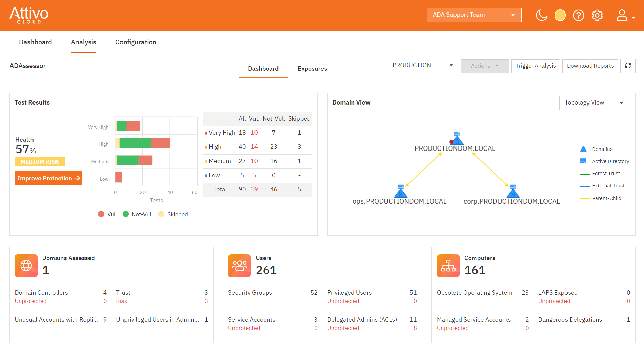Click the Attivo Cloud logo
Screen dimensions: 644x346
(x=29, y=16)
